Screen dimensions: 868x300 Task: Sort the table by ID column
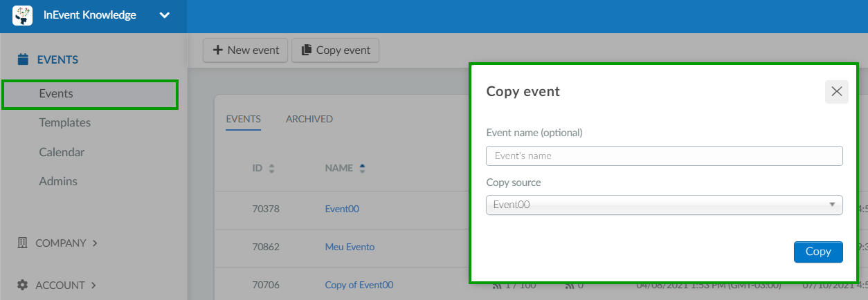click(x=263, y=168)
